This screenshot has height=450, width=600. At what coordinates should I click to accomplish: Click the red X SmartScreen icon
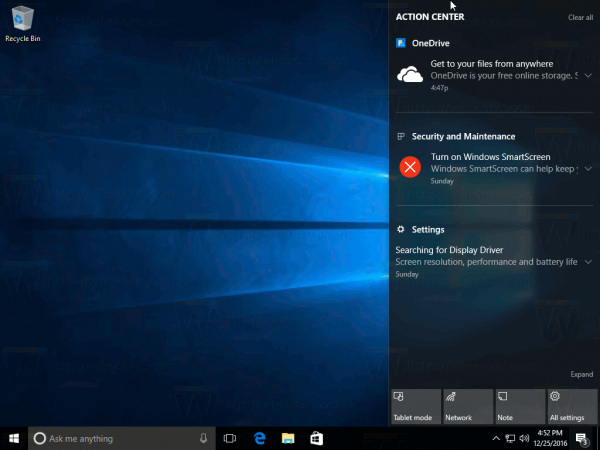(x=410, y=167)
